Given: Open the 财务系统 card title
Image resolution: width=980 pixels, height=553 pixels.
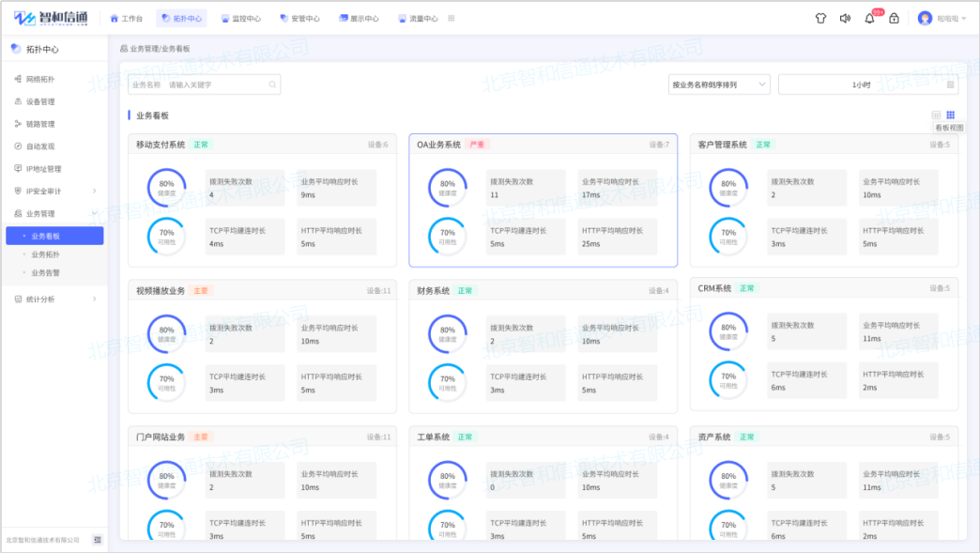Looking at the screenshot, I should point(433,290).
